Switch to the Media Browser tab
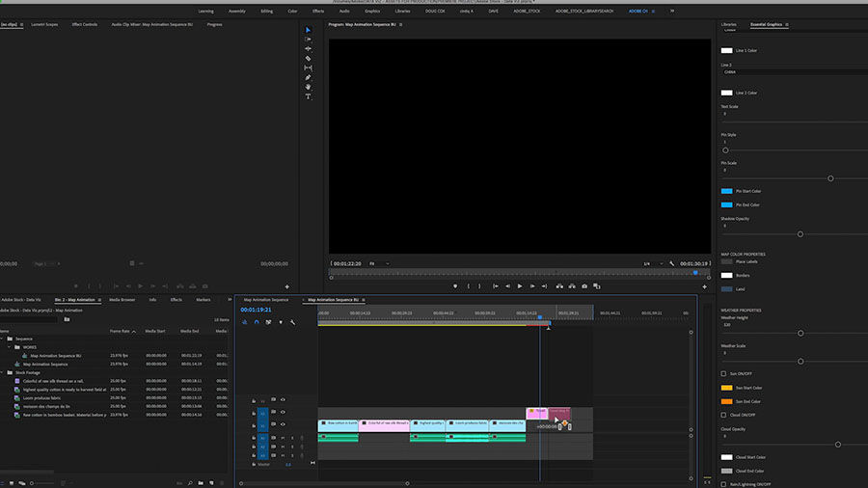Viewport: 868px width, 488px height. 122,299
